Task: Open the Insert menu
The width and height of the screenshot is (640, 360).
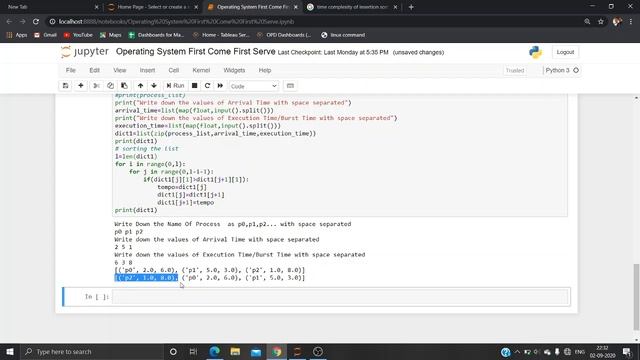Action: pos(147,70)
